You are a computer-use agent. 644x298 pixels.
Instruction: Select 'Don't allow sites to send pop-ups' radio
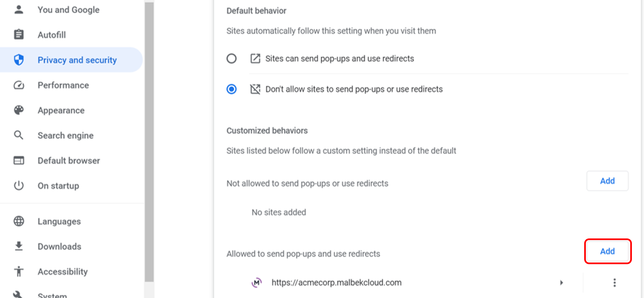point(231,89)
